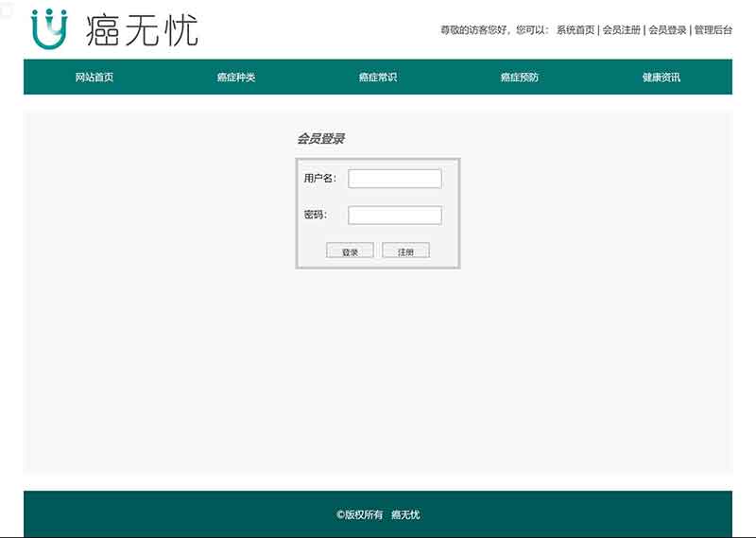Click the small placeholder image at top-left corner

[7, 9]
